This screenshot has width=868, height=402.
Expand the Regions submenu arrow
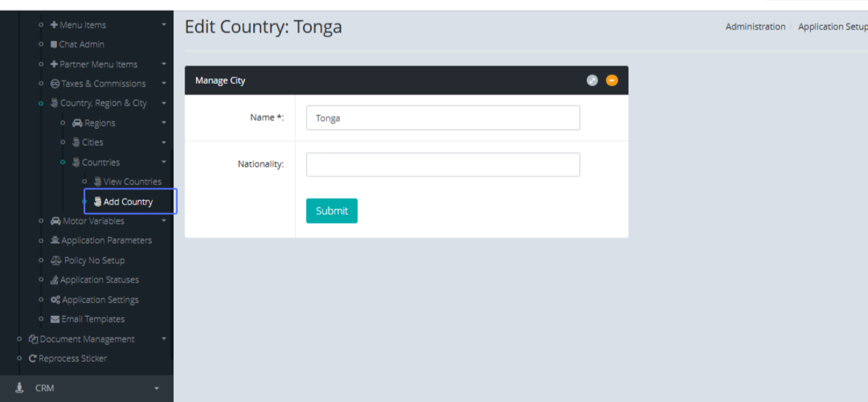(164, 123)
